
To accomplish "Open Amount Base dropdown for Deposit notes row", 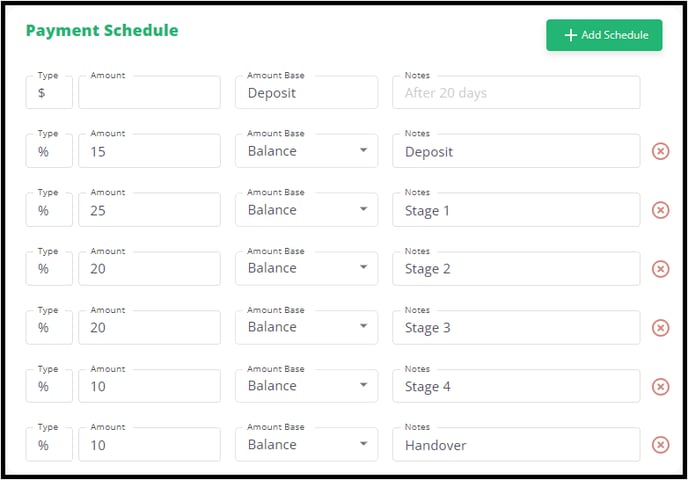I will point(306,151).
